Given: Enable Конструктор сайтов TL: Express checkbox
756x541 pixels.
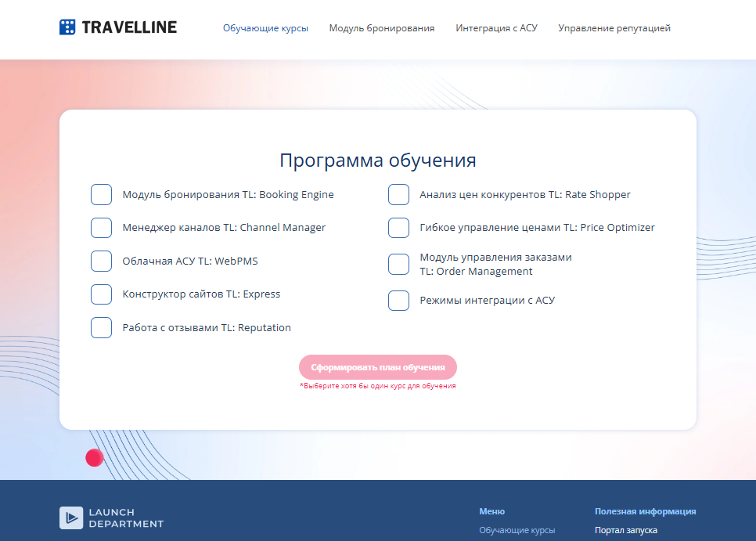Looking at the screenshot, I should click(101, 294).
